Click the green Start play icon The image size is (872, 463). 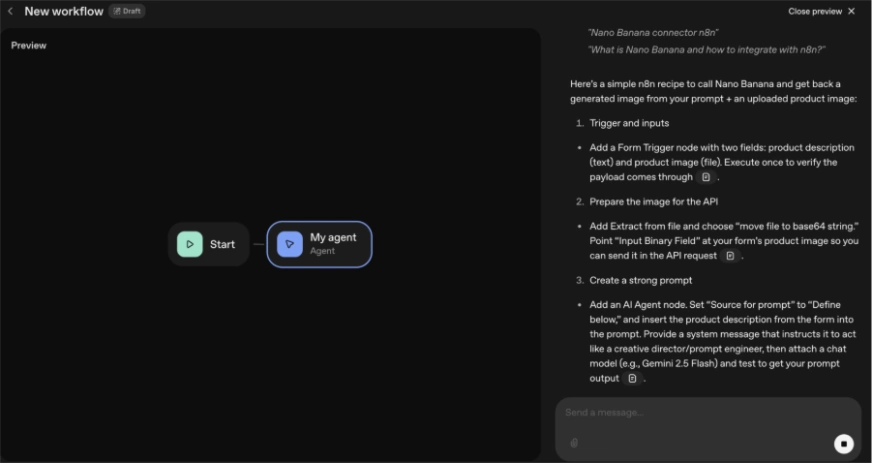point(189,244)
